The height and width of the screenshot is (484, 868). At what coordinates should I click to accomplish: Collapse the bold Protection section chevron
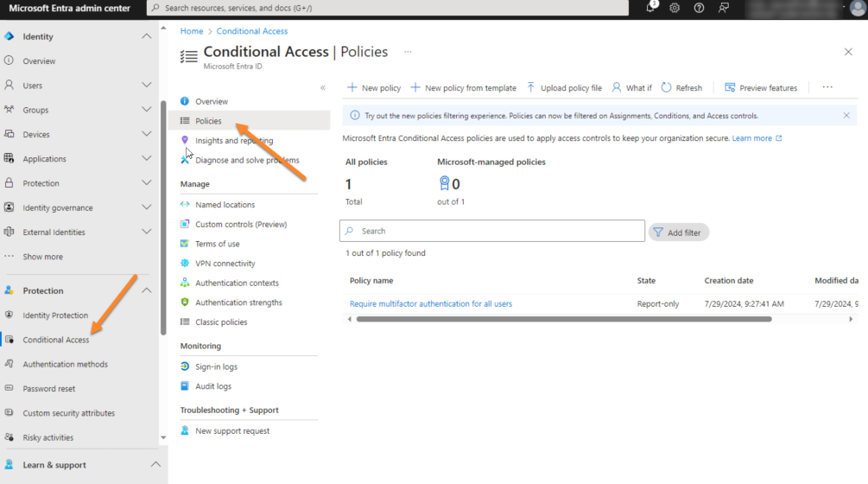(x=147, y=290)
